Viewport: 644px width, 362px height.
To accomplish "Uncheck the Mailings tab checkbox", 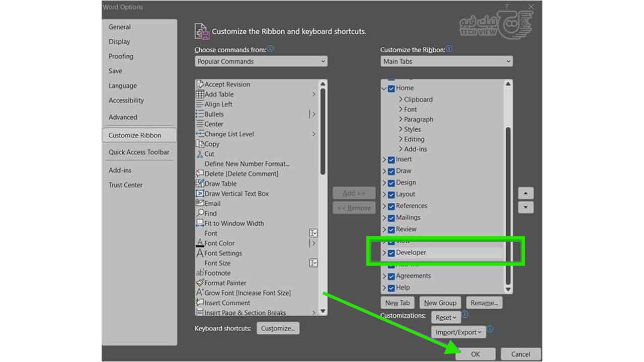I will 391,218.
